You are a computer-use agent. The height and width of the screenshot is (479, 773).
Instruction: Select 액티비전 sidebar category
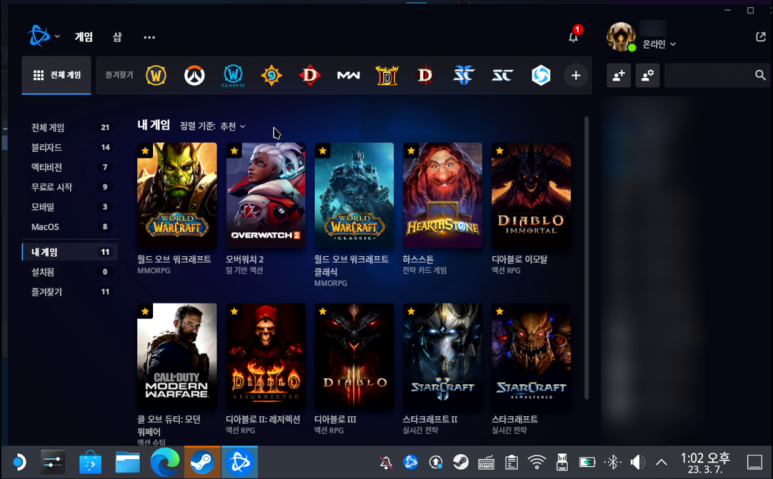[70, 167]
